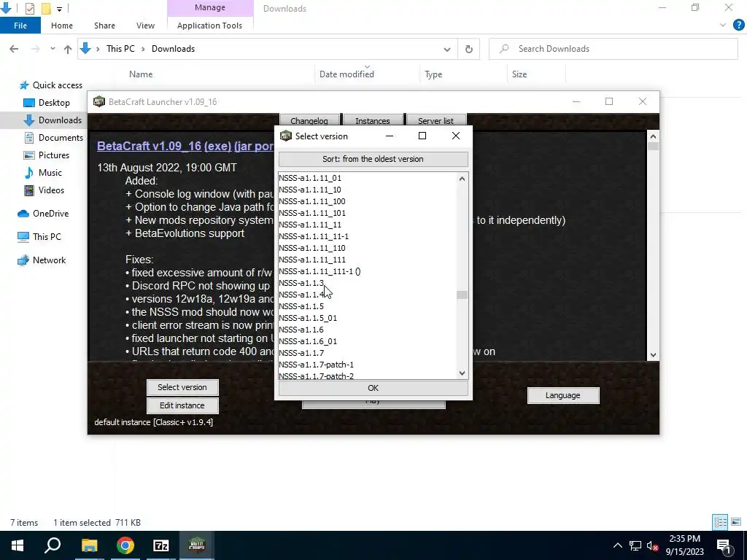Go up one folder level
Screen dimensions: 747x560
point(68,49)
